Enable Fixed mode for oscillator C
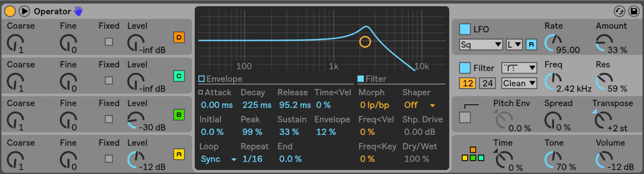The height and width of the screenshot is (174, 644). pyautogui.click(x=109, y=81)
